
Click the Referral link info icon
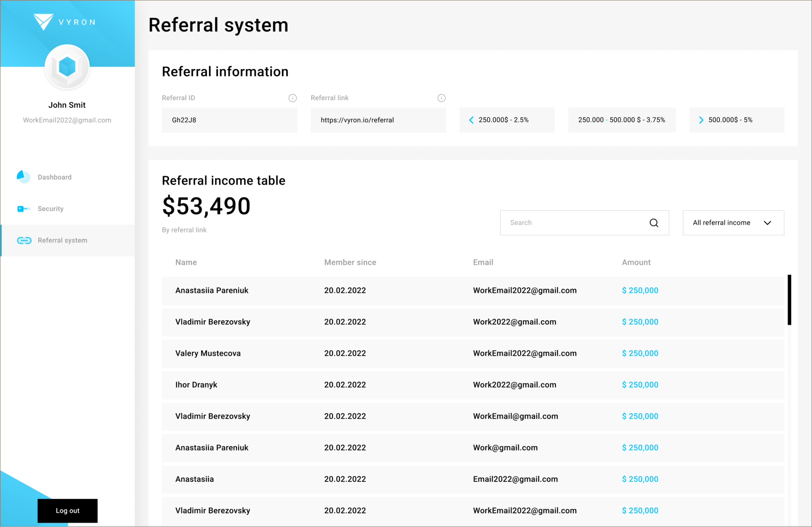pyautogui.click(x=441, y=98)
